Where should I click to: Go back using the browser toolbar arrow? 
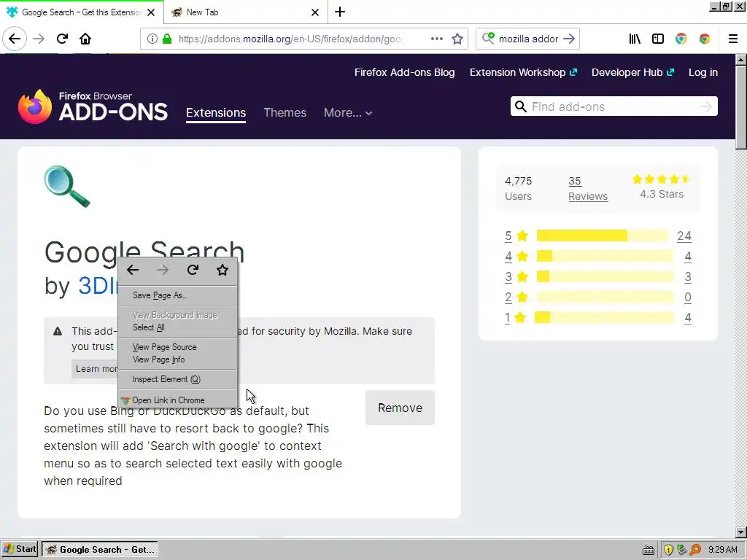(x=15, y=39)
